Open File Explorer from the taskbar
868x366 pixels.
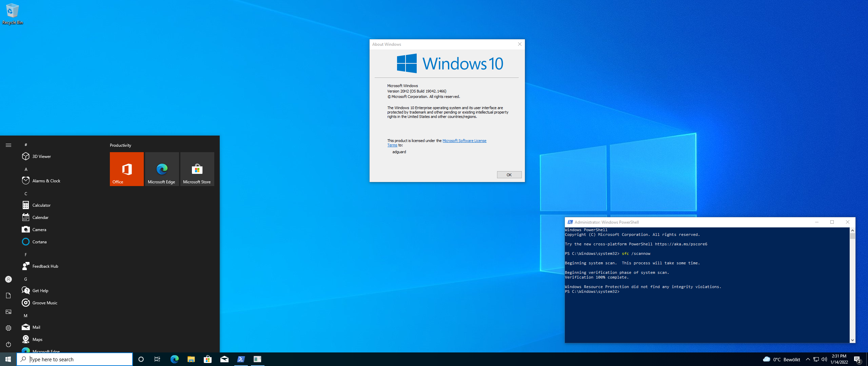click(x=191, y=359)
